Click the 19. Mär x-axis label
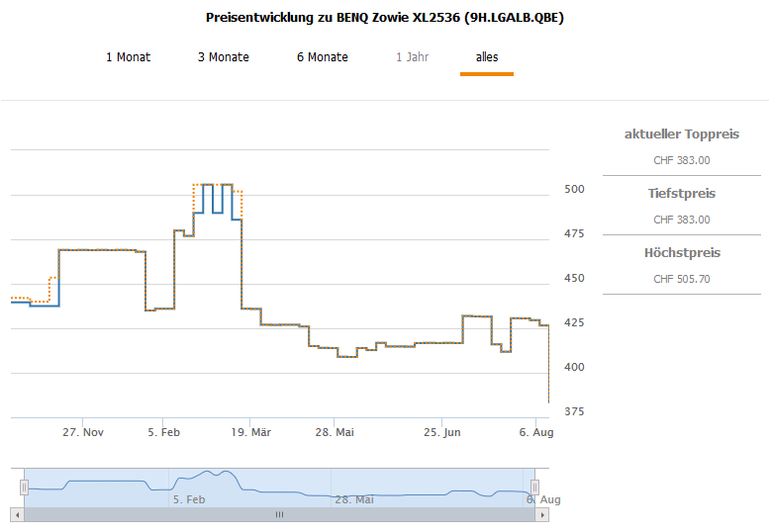Image resolution: width=770 pixels, height=532 pixels. tap(251, 432)
